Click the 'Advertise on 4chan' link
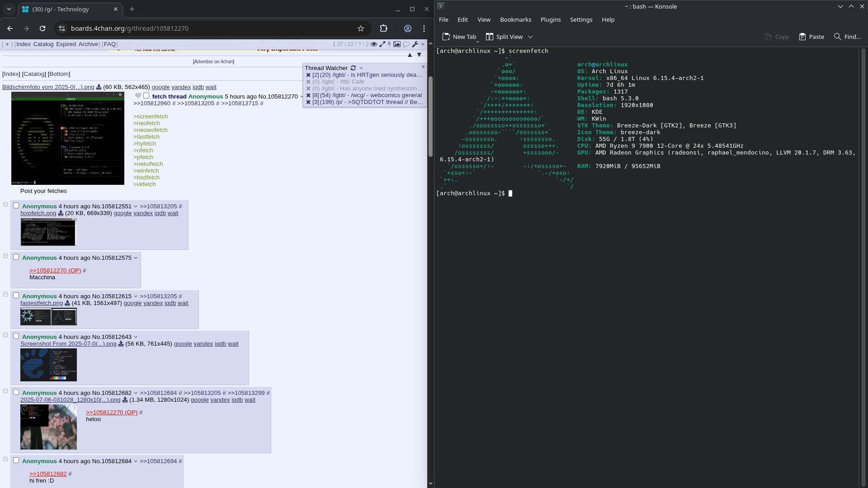Viewport: 868px width, 488px height. pos(213,62)
